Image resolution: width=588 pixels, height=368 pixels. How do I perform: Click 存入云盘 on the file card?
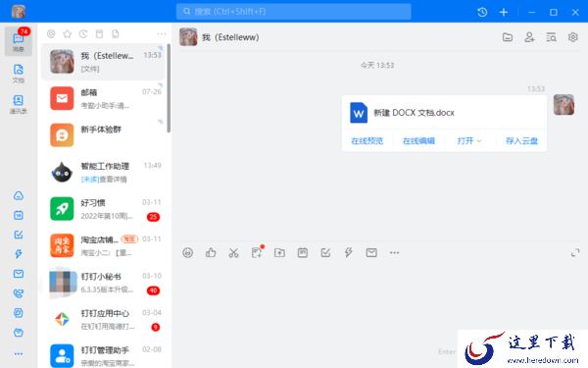pos(521,140)
